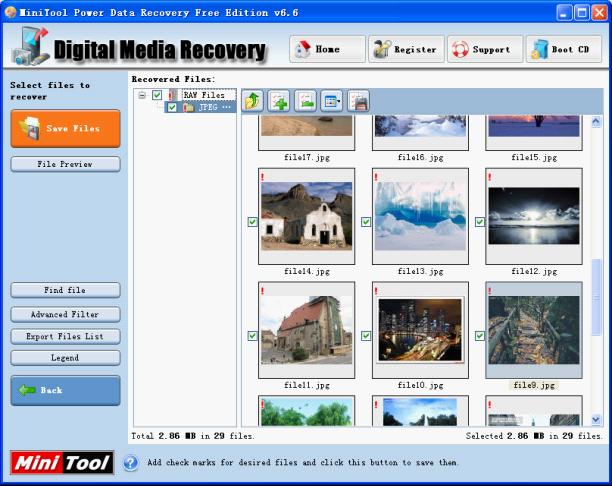Select the file16.jpg snowy thumbnail
Image resolution: width=612 pixels, height=486 pixels.
420,133
